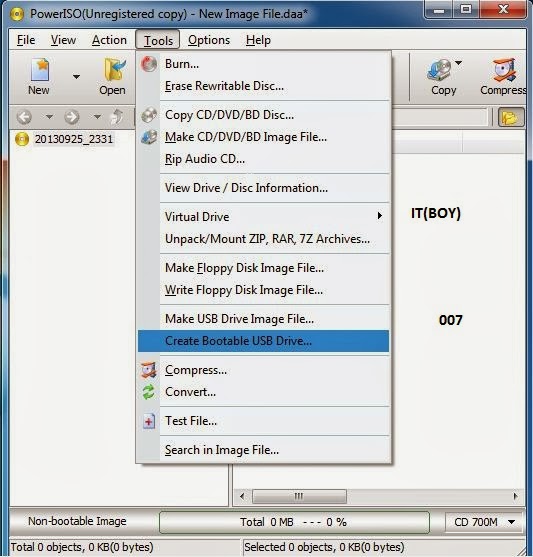533x557 pixels.
Task: Choose Convert... in the Tools menu
Action: tap(263, 392)
